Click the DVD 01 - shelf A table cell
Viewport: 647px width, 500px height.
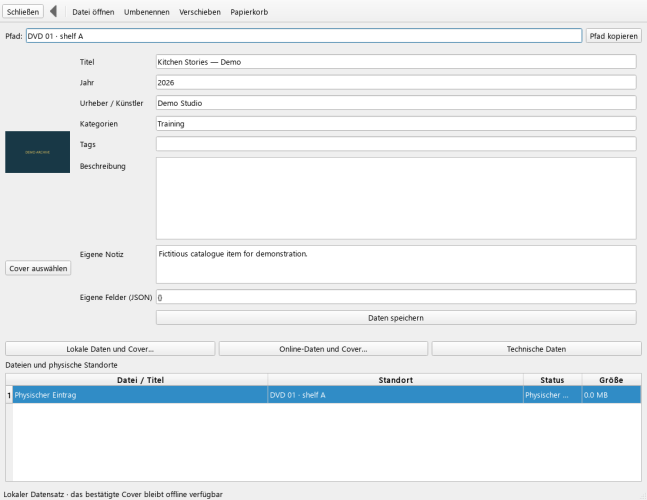pyautogui.click(x=396, y=395)
